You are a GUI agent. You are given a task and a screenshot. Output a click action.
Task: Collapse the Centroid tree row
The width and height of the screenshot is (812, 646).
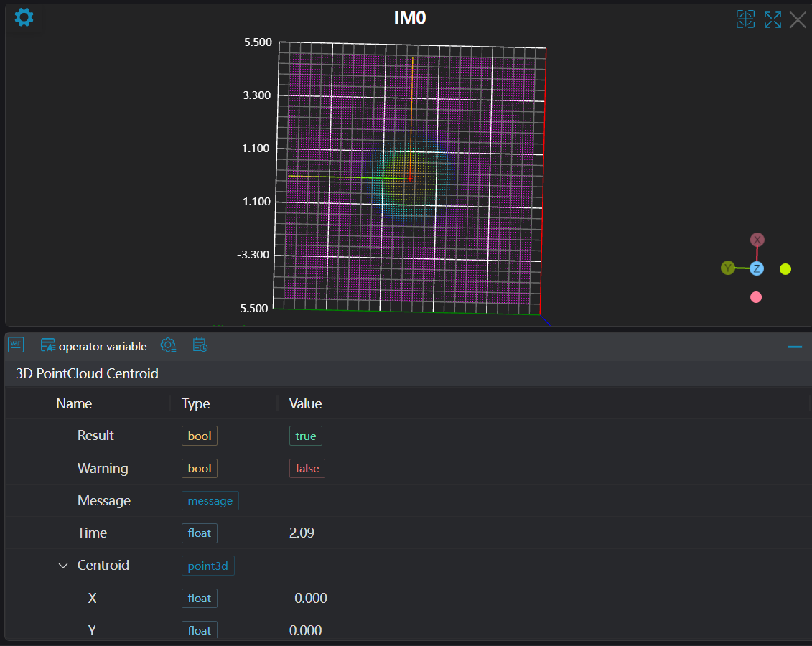coord(63,566)
